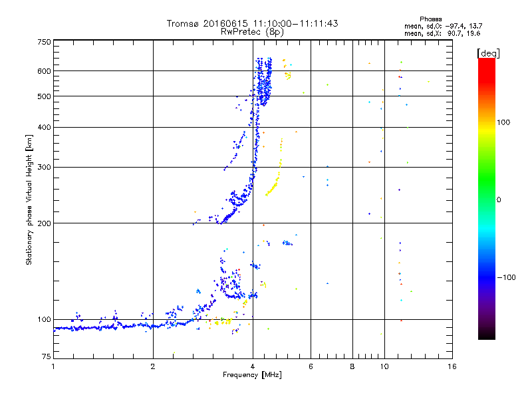The image size is (532, 399).
Task: Click the colorbar tick label '0'
Action: click(x=499, y=199)
